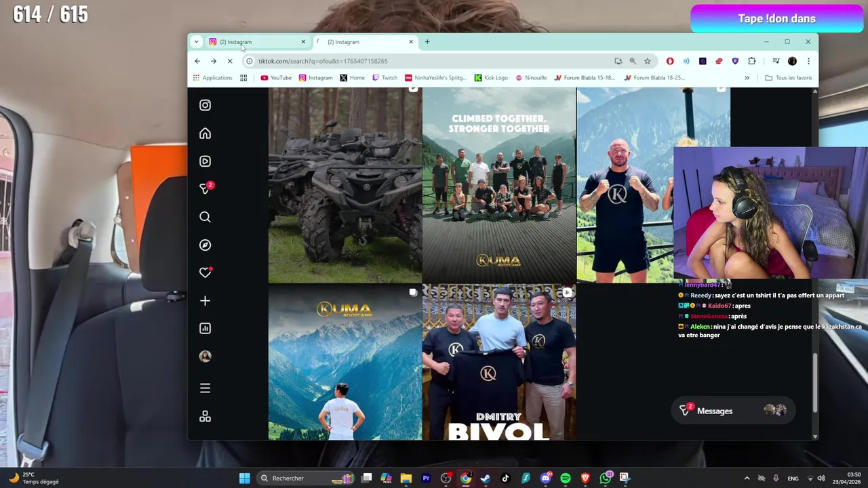Open the Dmitry Bivol post
Viewport: 868px width, 488px height.
[498, 362]
